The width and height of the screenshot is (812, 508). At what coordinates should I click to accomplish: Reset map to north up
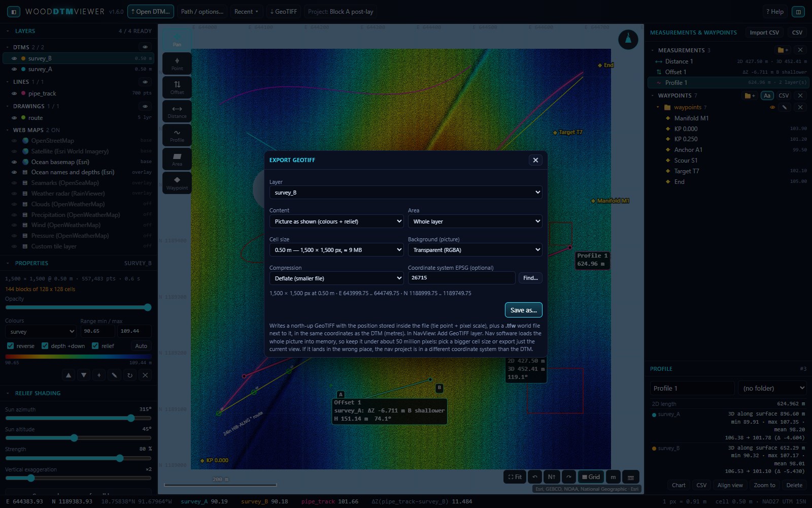552,477
